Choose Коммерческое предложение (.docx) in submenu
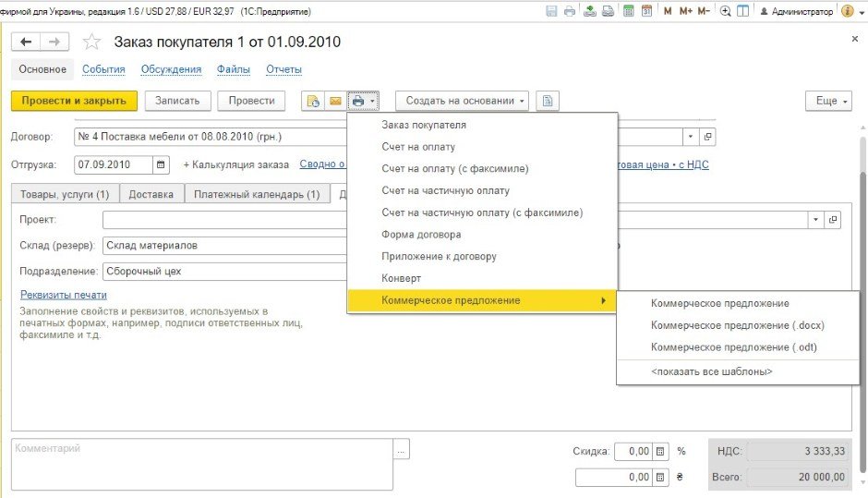Image resolution: width=868 pixels, height=498 pixels. click(x=737, y=325)
